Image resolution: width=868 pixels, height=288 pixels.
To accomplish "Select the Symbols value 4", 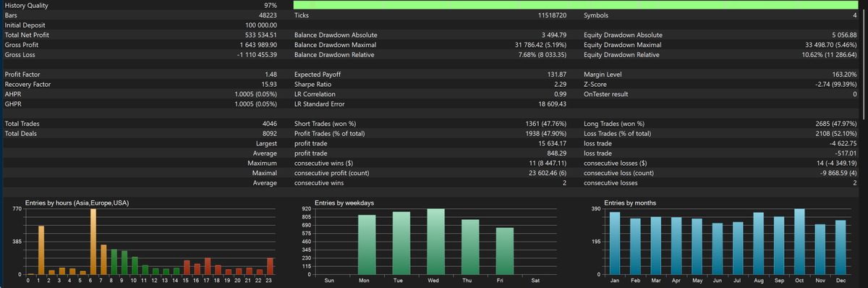I will 854,15.
